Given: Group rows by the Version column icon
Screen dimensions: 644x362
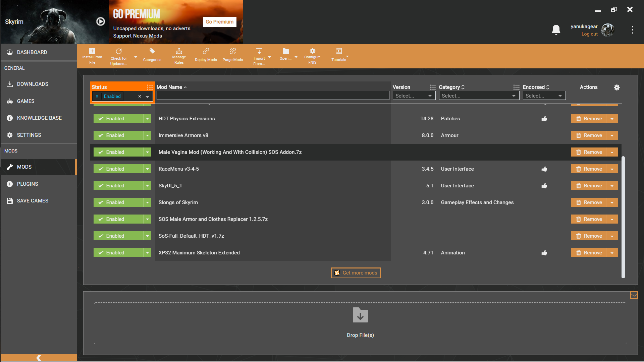Looking at the screenshot, I should coord(433,87).
